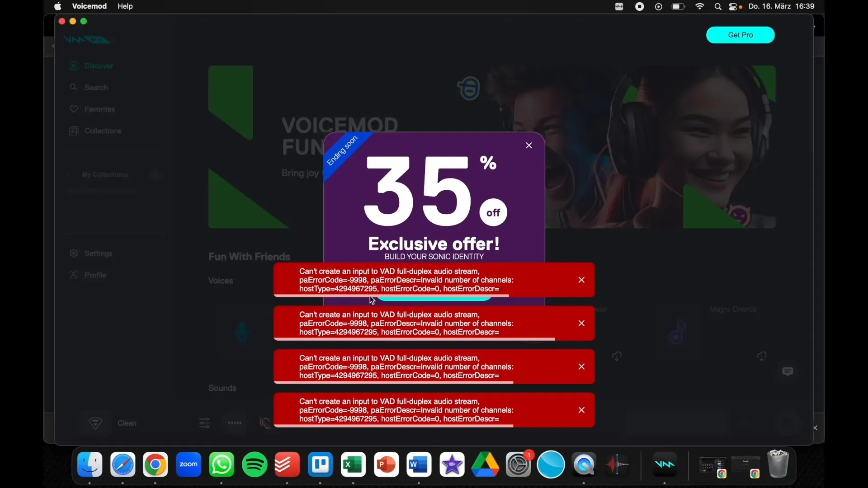Dismiss the third VAD error notification
The image size is (868, 488).
tap(581, 366)
